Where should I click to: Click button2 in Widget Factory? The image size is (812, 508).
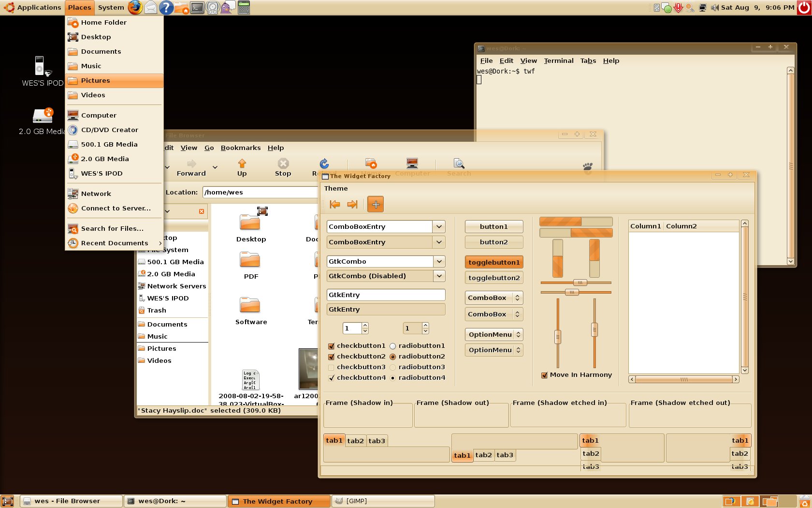[x=494, y=242]
